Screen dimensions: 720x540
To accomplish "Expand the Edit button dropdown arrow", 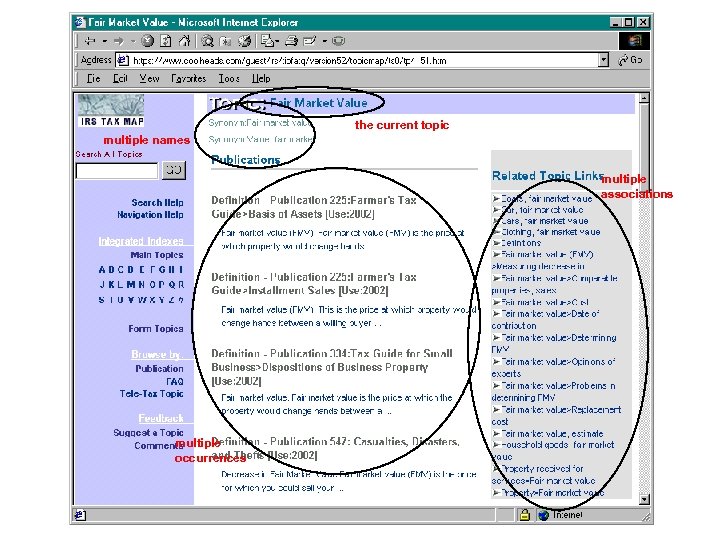I will coord(325,41).
